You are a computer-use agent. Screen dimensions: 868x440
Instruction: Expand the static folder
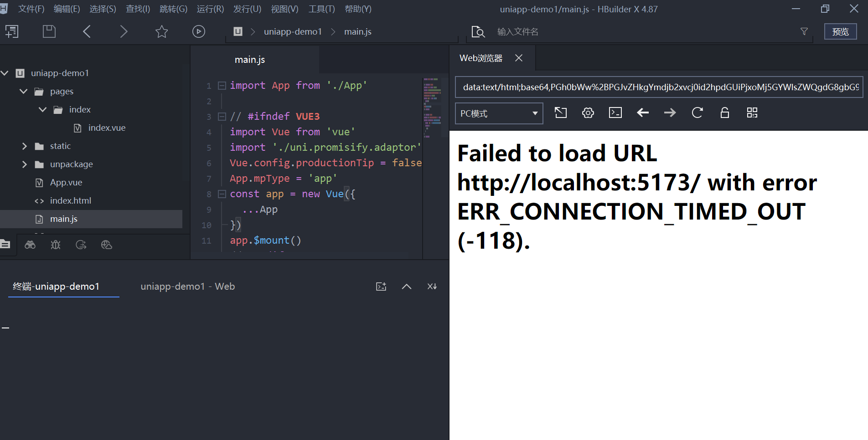coord(25,146)
